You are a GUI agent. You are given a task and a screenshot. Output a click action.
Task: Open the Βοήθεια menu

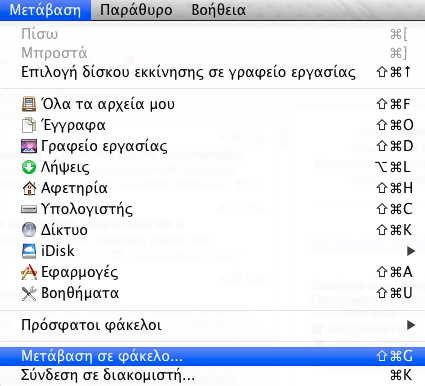click(x=219, y=10)
